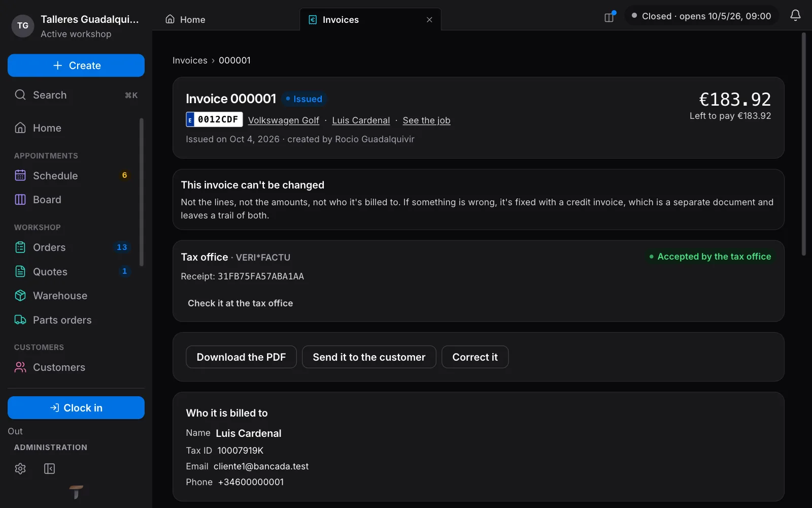Screen dimensions: 812x508
Task: Open the Board columns icon
Action: (x=20, y=200)
